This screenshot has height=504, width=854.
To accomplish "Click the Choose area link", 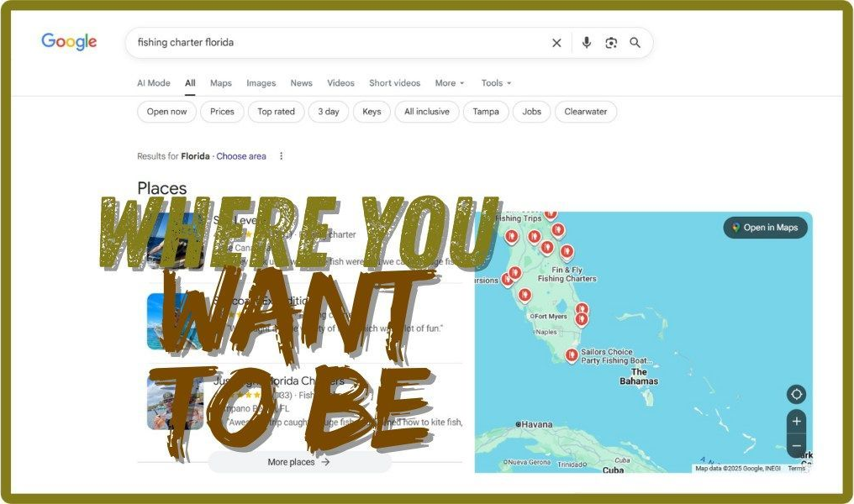I will tap(241, 156).
